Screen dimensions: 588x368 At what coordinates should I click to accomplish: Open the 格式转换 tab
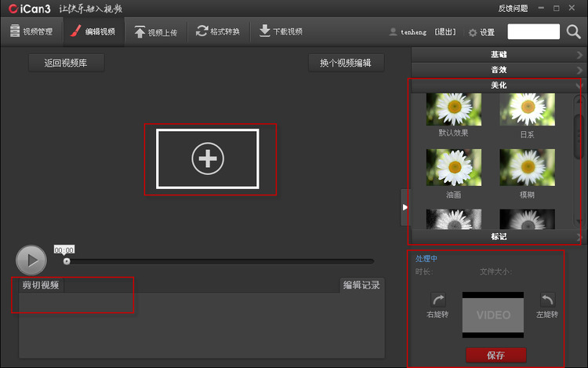218,31
